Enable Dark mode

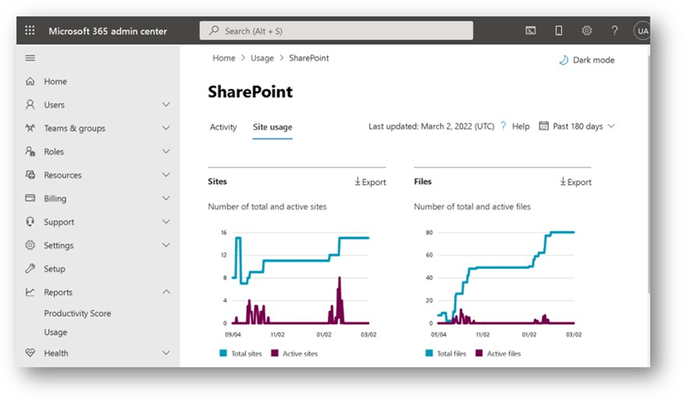[587, 60]
